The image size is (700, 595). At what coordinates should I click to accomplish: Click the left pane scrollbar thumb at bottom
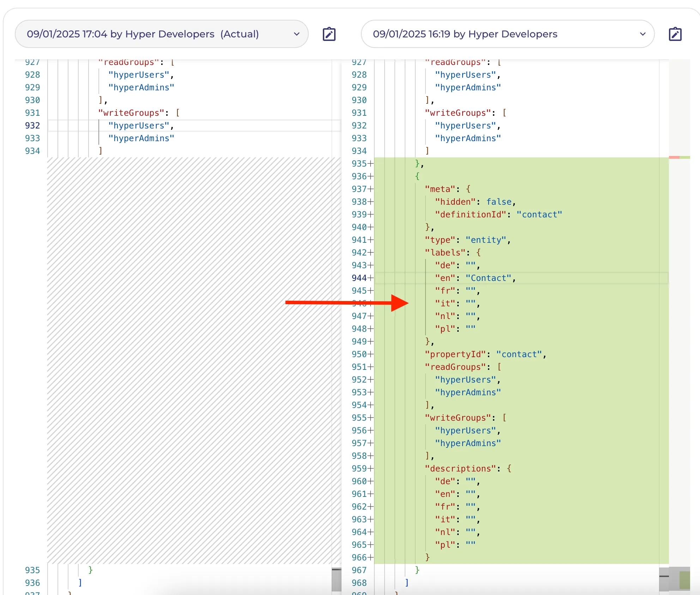pyautogui.click(x=337, y=579)
